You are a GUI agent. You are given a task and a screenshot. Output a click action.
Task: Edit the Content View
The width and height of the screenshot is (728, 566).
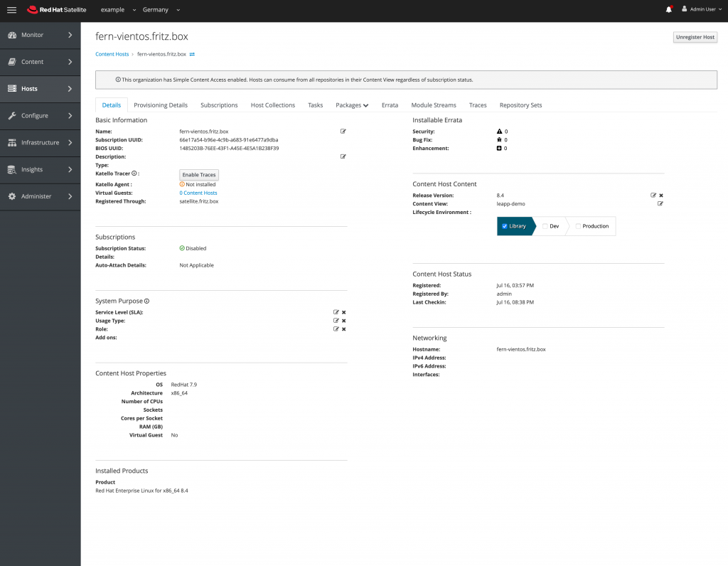coord(660,204)
